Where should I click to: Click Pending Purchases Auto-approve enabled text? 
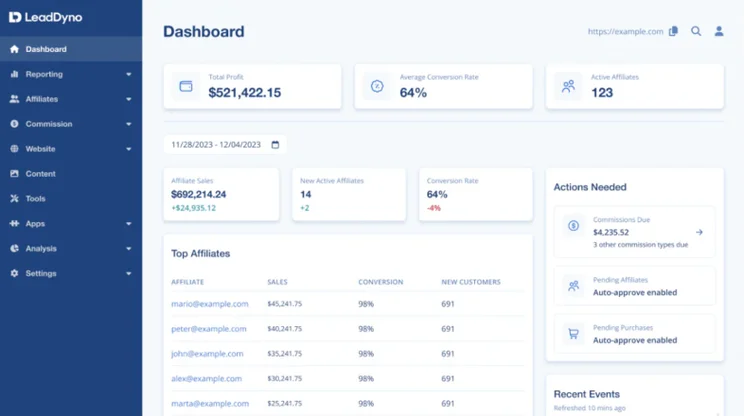635,340
